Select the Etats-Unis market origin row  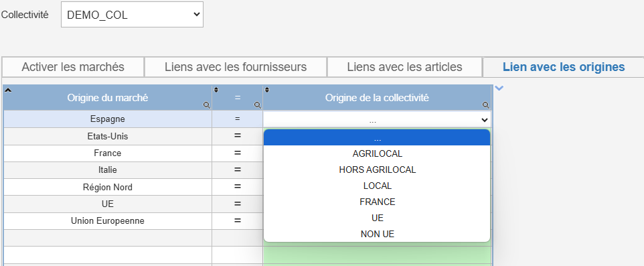(108, 136)
